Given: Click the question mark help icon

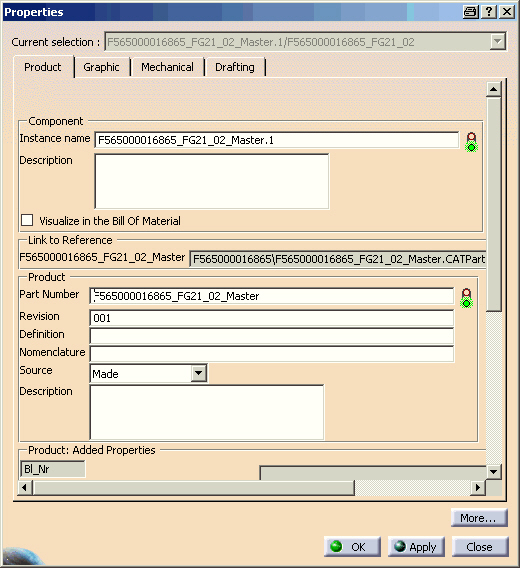Looking at the screenshot, I should [x=489, y=12].
